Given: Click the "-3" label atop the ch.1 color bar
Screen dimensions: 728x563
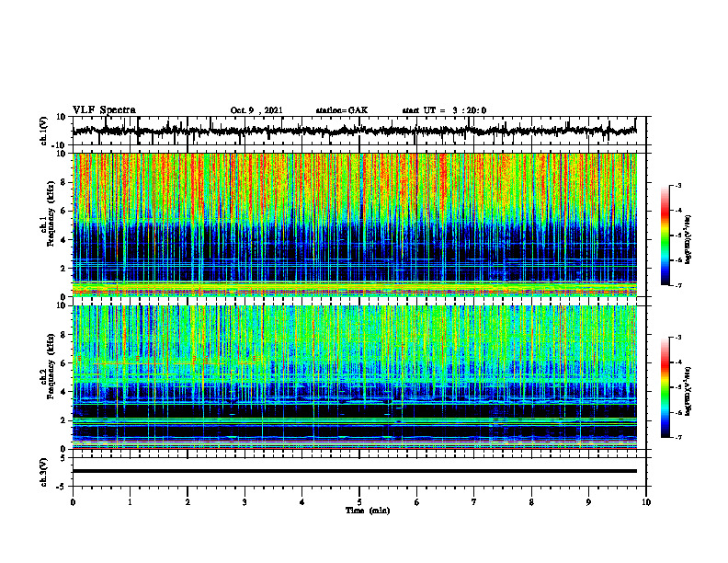Looking at the screenshot, I should [x=677, y=186].
